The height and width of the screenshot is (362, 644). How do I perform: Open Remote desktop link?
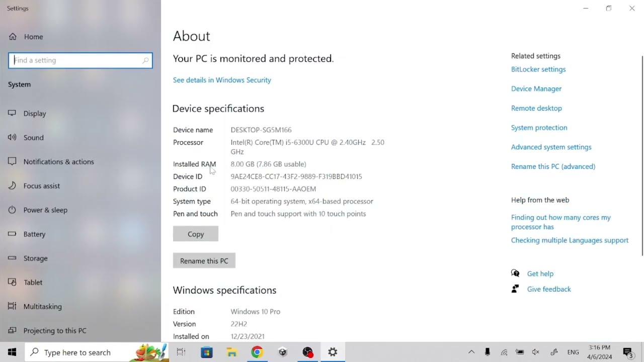tap(536, 108)
